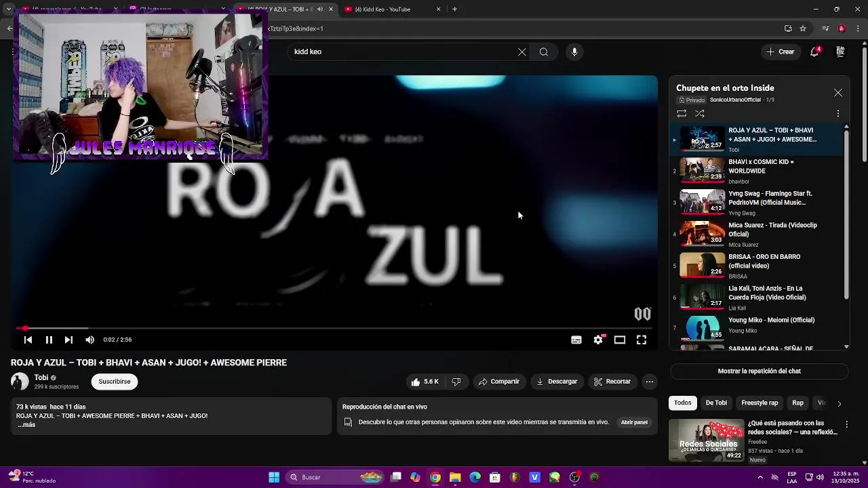Screen dimensions: 868x488
Task: Click the Recortar clip button
Action: click(612, 382)
